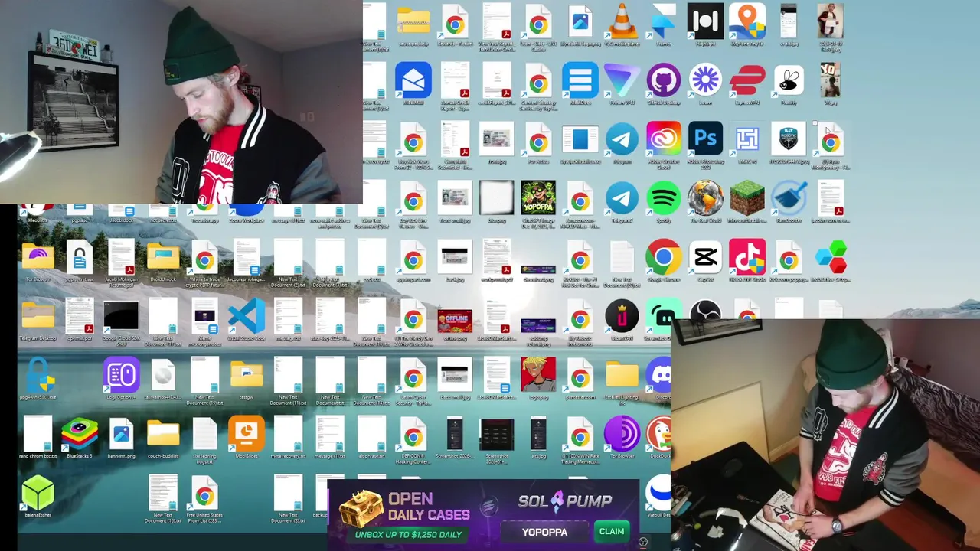The width and height of the screenshot is (980, 551).
Task: Open the MobiOffice setup cubes icon
Action: (831, 258)
